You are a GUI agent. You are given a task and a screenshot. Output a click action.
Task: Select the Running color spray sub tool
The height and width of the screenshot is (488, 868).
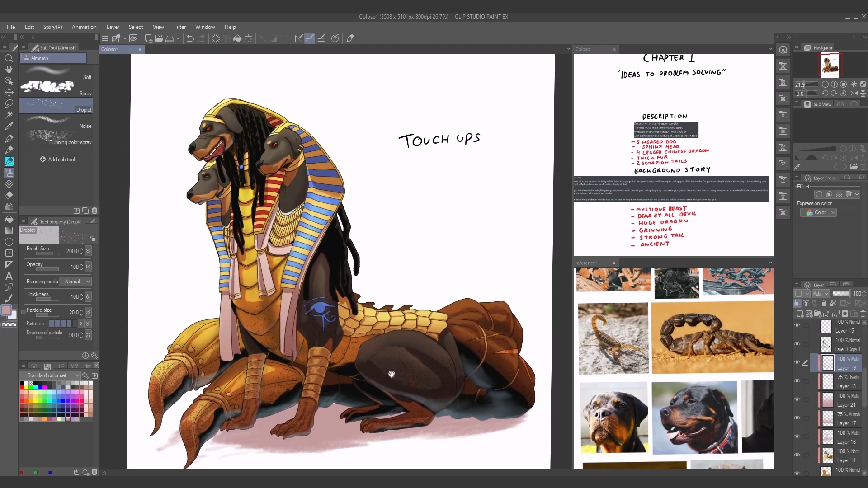pyautogui.click(x=56, y=137)
